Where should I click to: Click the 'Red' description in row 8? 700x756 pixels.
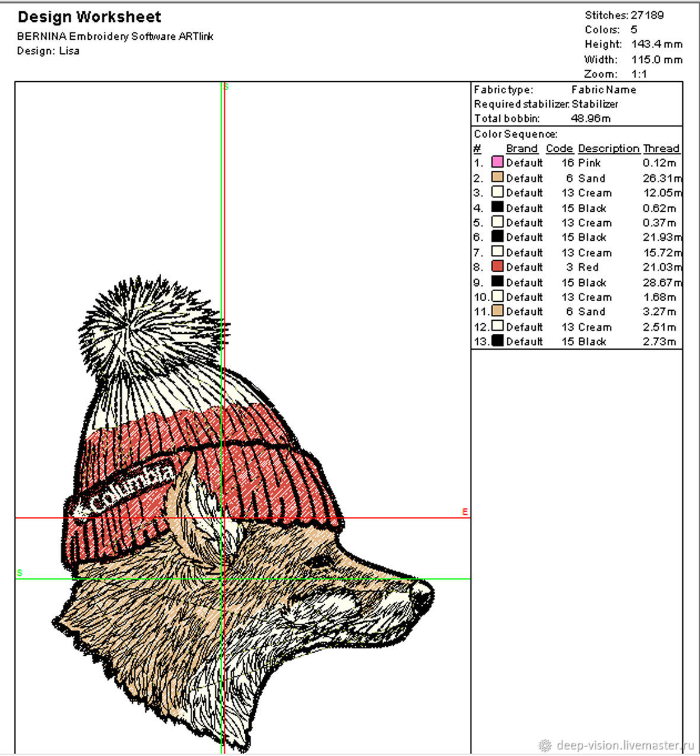click(x=588, y=267)
